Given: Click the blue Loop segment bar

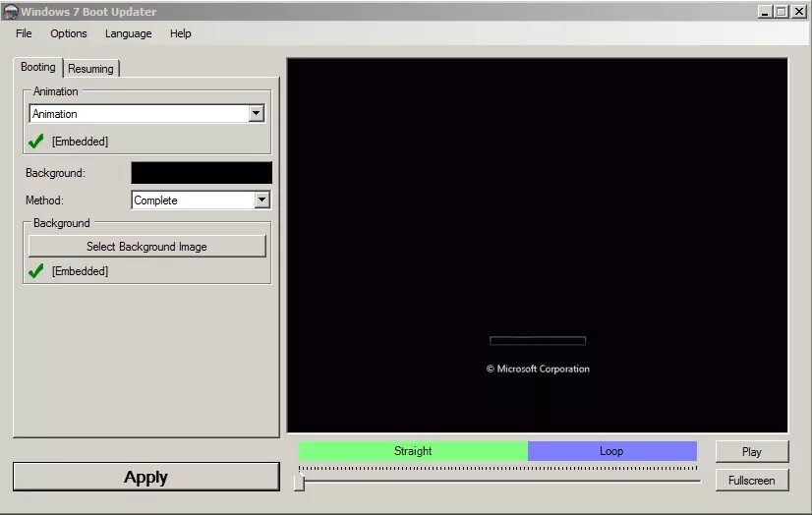Looking at the screenshot, I should [x=612, y=451].
